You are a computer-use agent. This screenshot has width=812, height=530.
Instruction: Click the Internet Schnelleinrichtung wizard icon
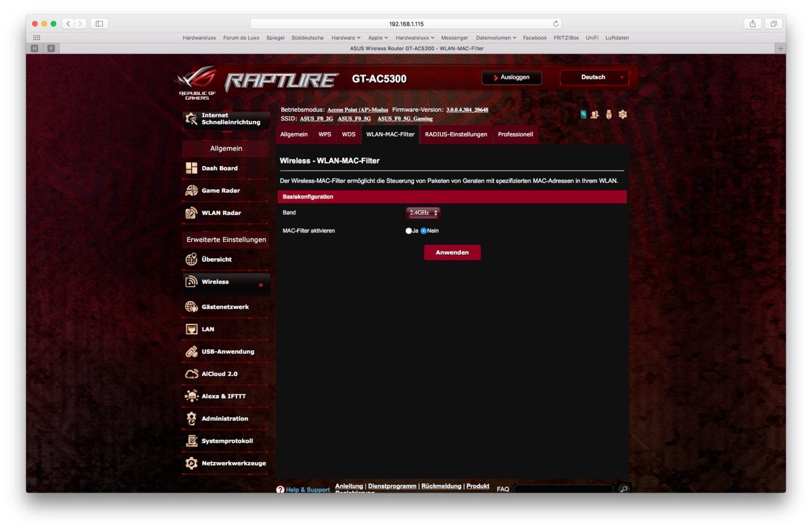point(192,118)
